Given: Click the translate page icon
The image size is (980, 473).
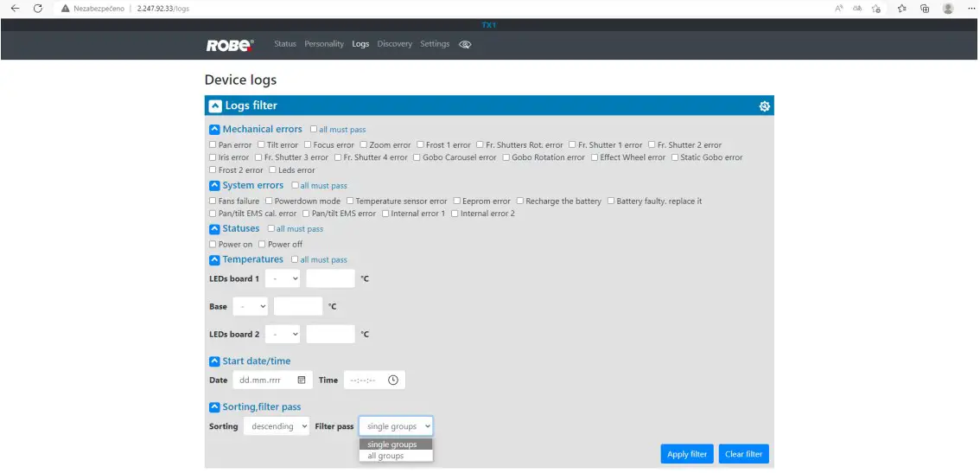Looking at the screenshot, I should [857, 9].
